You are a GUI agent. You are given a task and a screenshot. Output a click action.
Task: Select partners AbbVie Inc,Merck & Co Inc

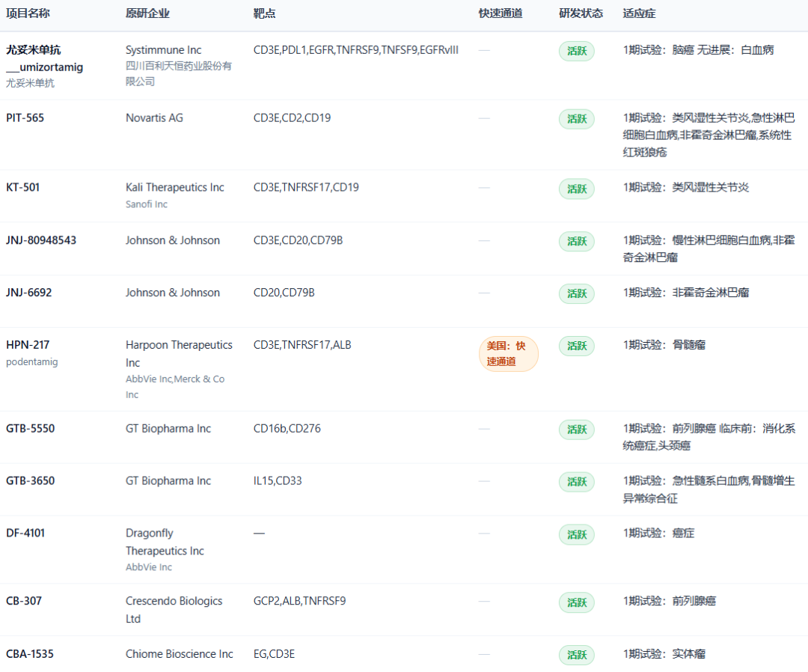[x=175, y=387]
